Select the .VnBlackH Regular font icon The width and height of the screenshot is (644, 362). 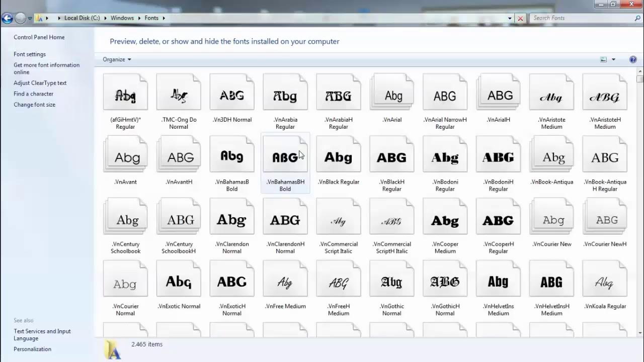(x=392, y=154)
